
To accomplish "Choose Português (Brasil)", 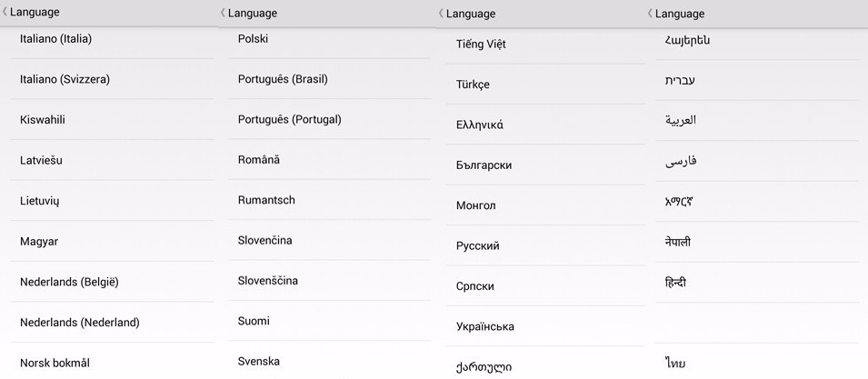I will 329,79.
